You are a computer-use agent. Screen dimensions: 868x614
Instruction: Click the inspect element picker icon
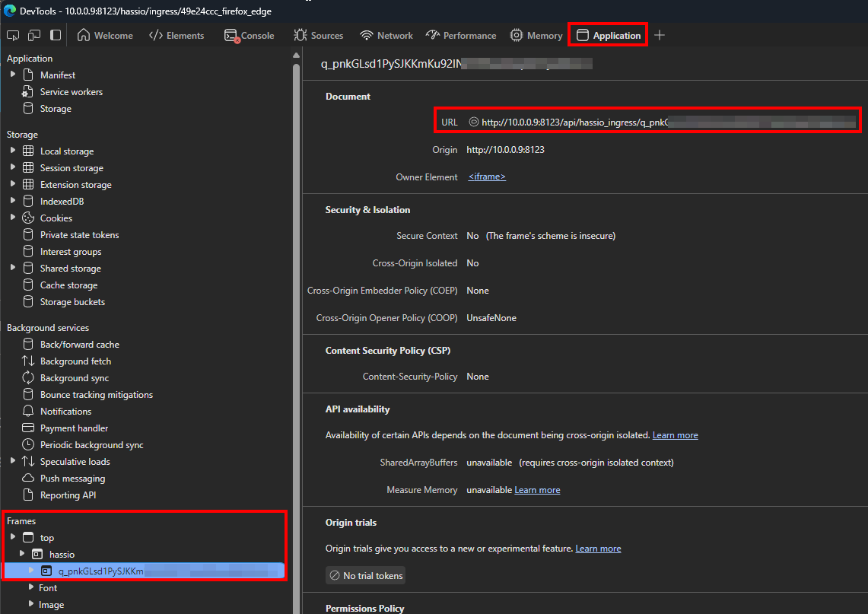click(x=13, y=36)
